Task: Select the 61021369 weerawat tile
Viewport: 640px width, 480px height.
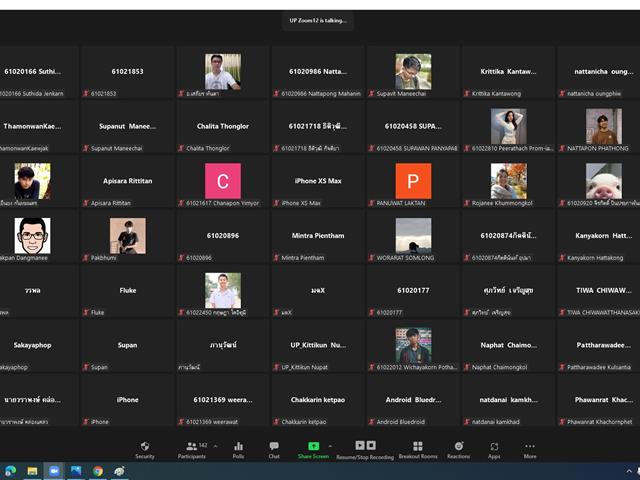Action: pos(223,400)
